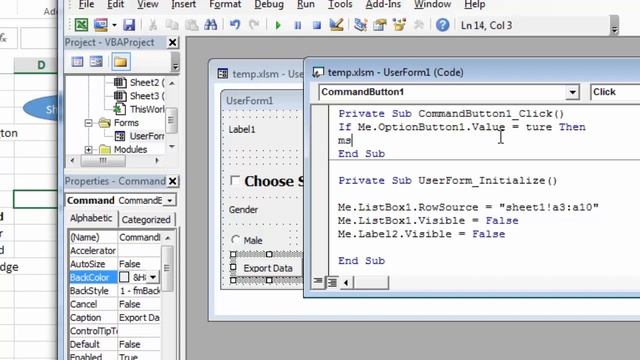Click View Code icon in Project pane

[77, 62]
